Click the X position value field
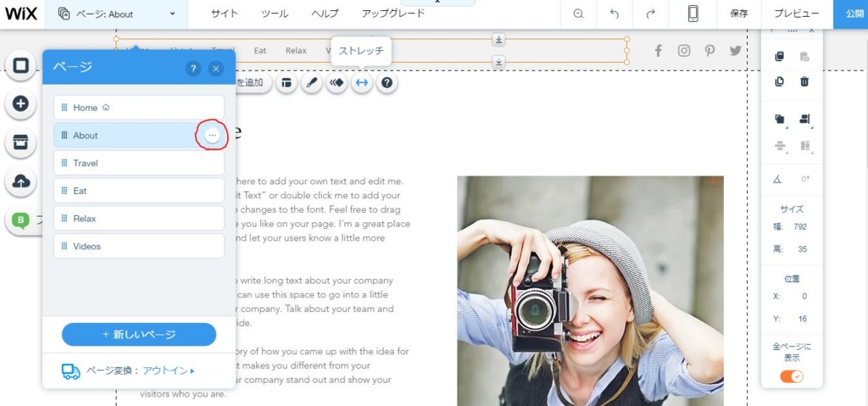The height and width of the screenshot is (406, 868). coord(804,297)
